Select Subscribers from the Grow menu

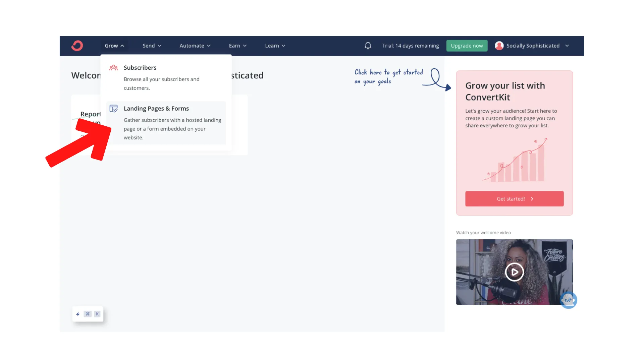(x=166, y=77)
